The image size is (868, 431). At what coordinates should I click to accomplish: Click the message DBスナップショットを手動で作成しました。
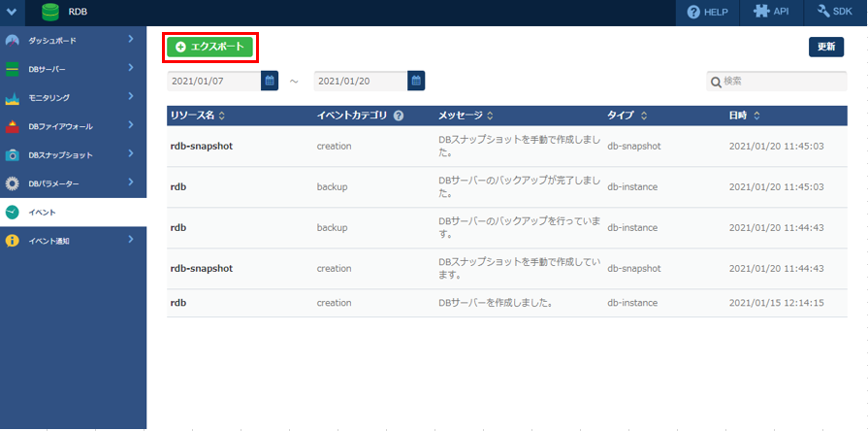(x=519, y=147)
